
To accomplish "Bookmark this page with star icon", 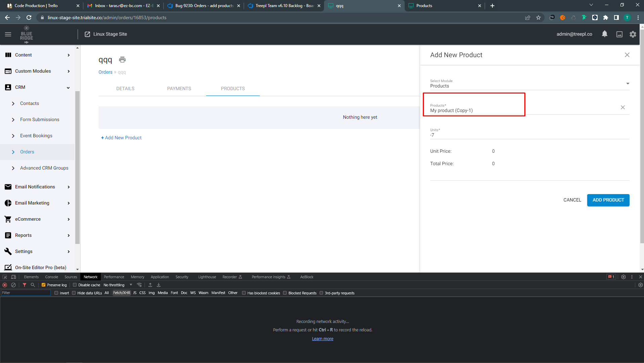I will [x=538, y=17].
